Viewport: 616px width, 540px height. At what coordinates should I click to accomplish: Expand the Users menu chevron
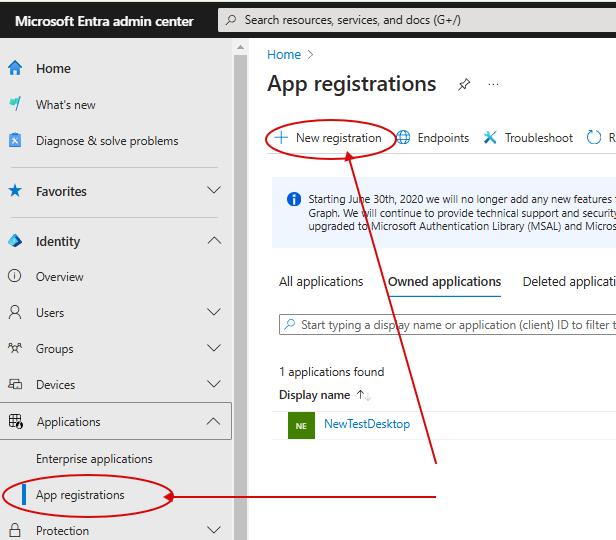click(214, 312)
